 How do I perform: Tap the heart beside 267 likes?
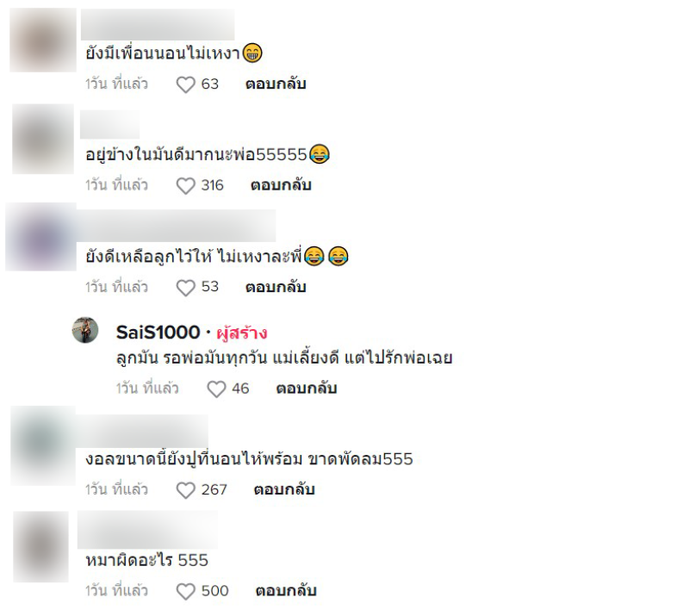click(x=185, y=490)
